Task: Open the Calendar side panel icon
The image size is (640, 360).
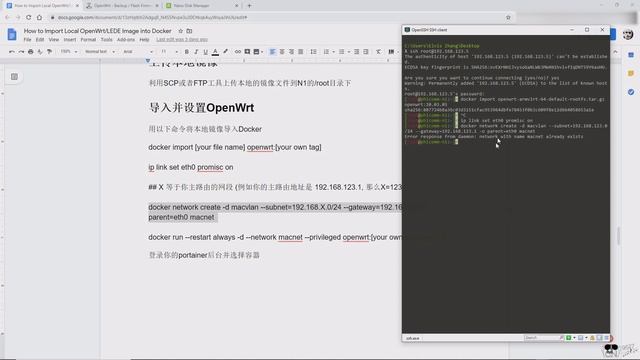Action: click(x=631, y=55)
